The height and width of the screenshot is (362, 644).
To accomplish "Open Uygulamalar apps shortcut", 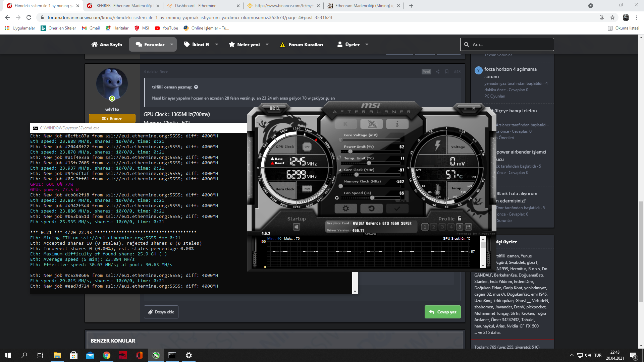I will [20, 28].
